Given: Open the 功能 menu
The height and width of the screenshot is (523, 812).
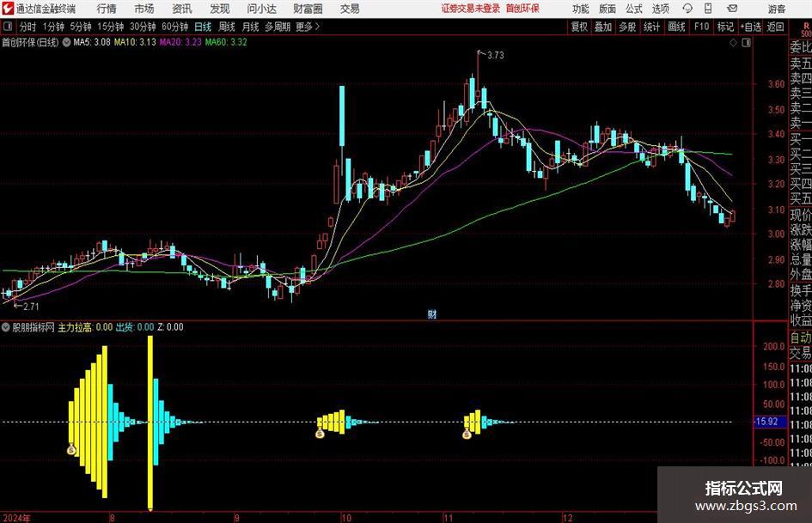Looking at the screenshot, I should click(x=581, y=9).
